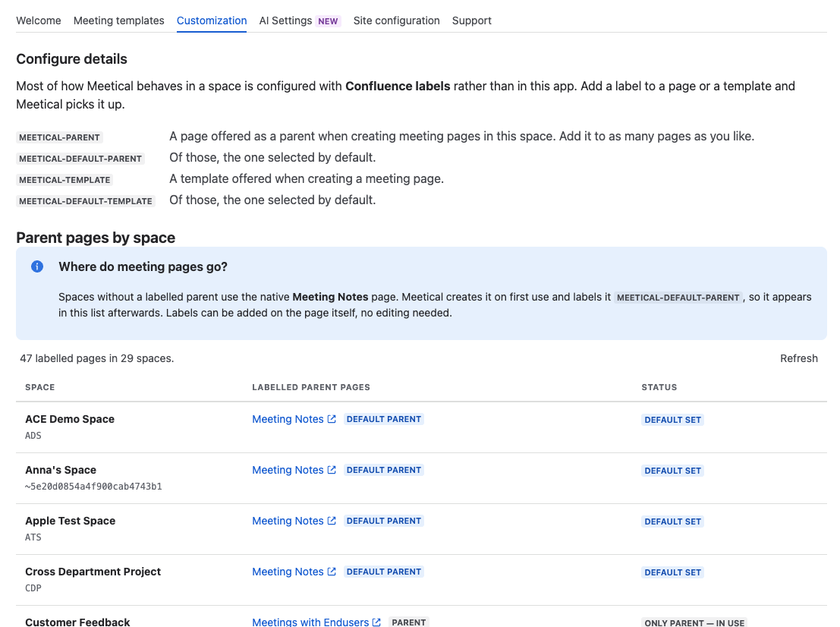Screen dimensions: 840x627
Task: Open Anna's Space Meeting Notes link
Action: point(288,470)
